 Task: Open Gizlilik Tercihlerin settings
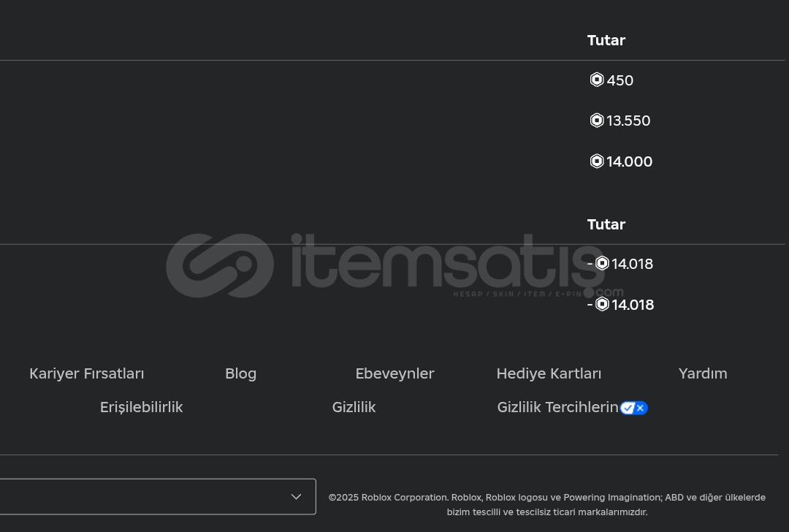pyautogui.click(x=557, y=407)
